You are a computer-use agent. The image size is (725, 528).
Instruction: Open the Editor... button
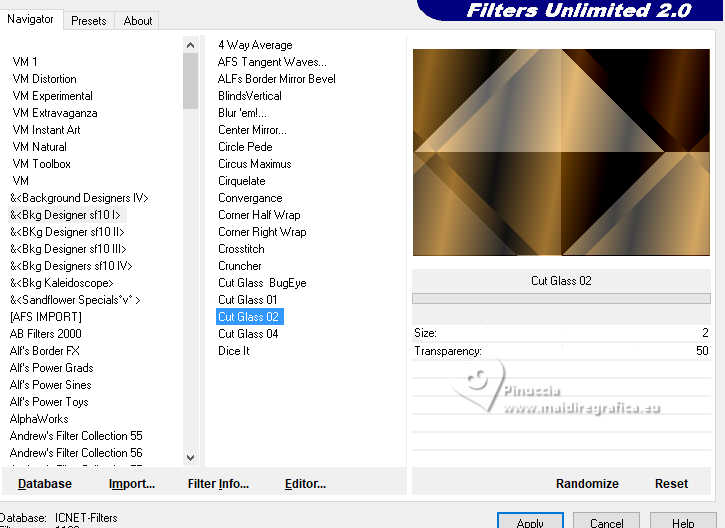pos(305,484)
